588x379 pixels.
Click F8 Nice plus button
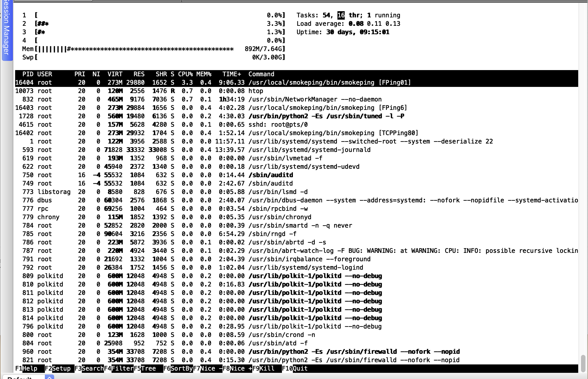tap(240, 368)
